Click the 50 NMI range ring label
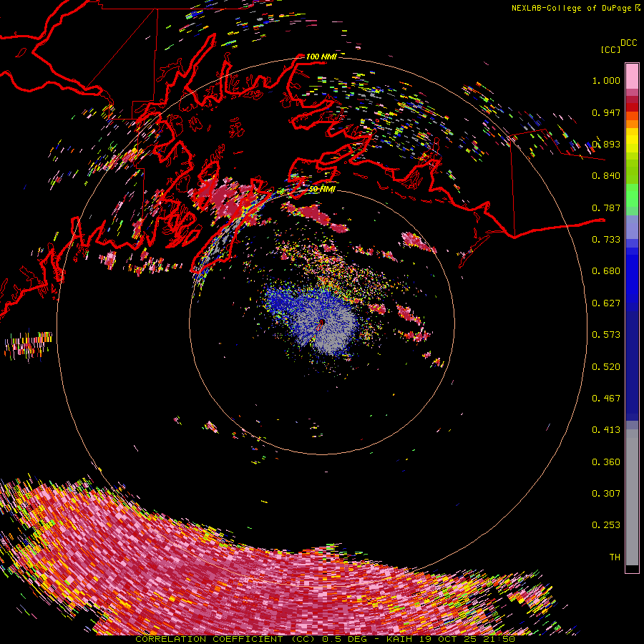This screenshot has height=644, width=644. tap(322, 189)
